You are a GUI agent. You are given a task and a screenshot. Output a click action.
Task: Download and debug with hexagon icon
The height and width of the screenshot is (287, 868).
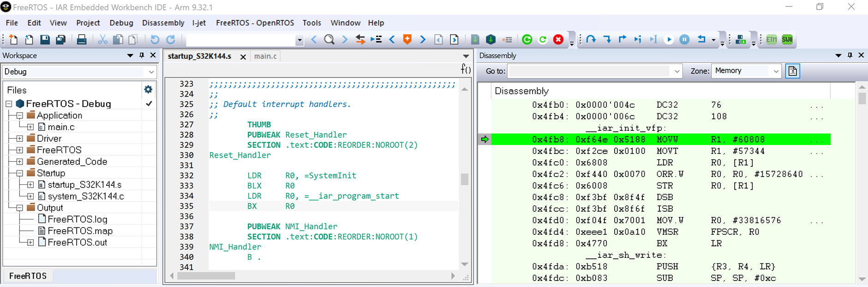click(x=491, y=40)
